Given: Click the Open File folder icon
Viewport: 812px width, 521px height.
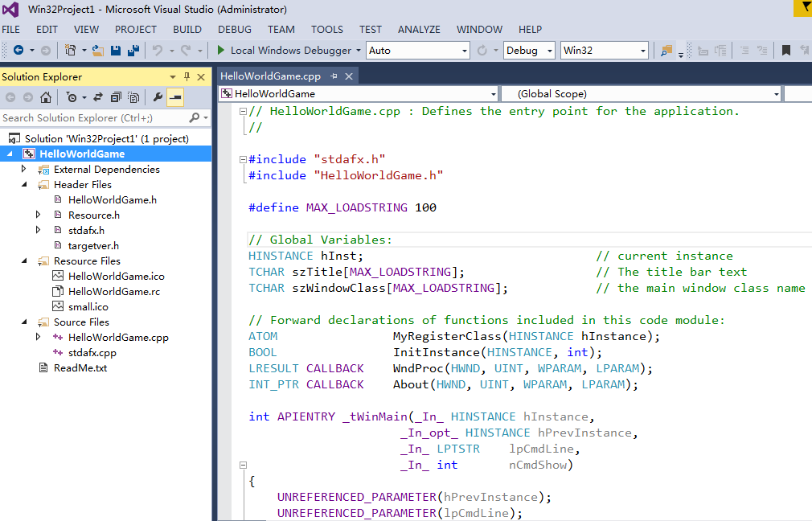Looking at the screenshot, I should [98, 50].
